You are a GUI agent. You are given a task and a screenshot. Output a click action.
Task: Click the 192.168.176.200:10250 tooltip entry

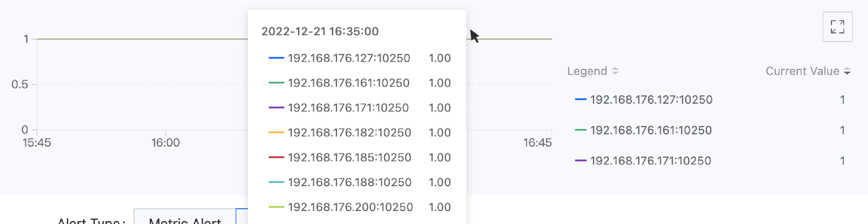350,207
